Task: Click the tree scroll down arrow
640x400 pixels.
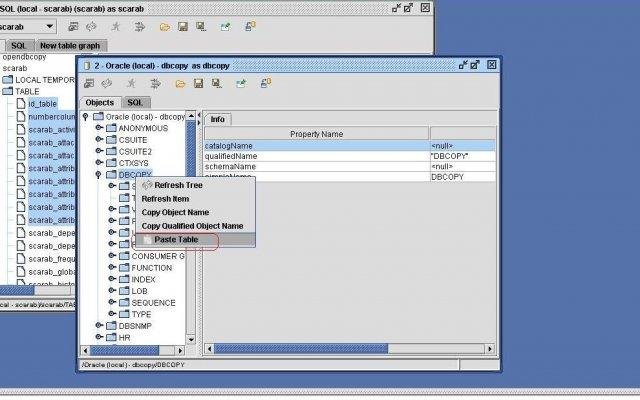Action: point(191,339)
